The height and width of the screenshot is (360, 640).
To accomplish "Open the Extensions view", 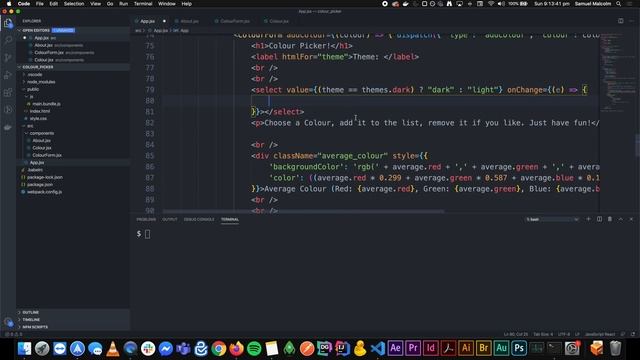I will [8, 93].
